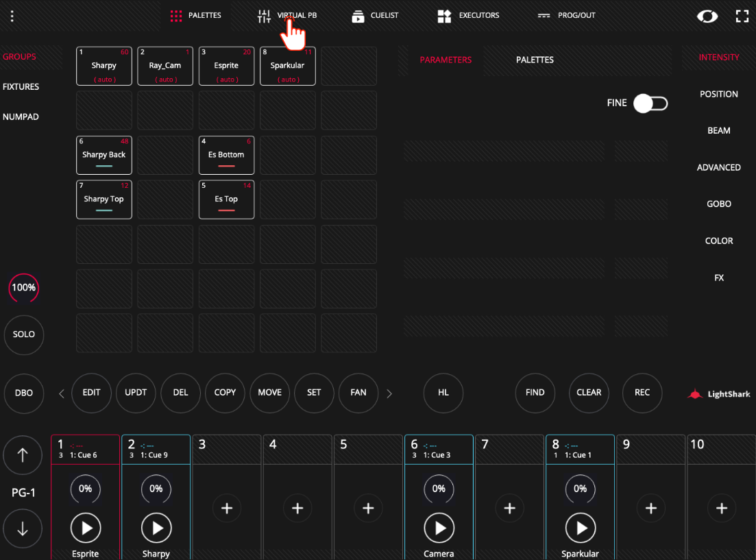The height and width of the screenshot is (560, 756).
Task: Show next command buttons with right chevron
Action: pos(389,393)
